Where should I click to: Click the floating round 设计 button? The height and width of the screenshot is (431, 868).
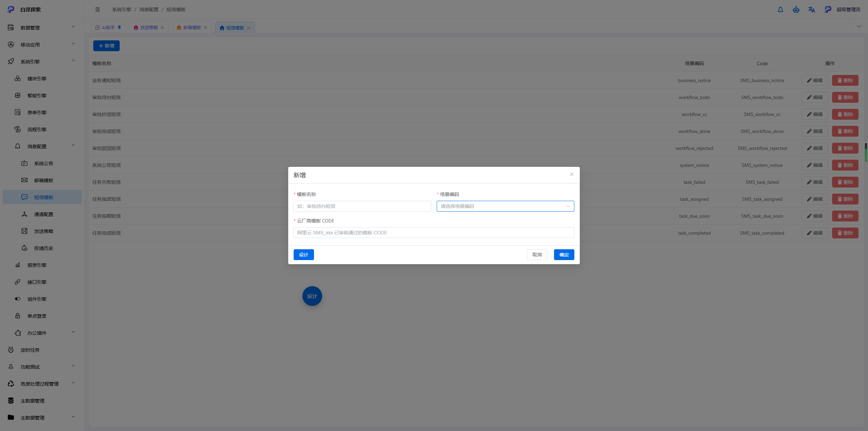pos(312,296)
